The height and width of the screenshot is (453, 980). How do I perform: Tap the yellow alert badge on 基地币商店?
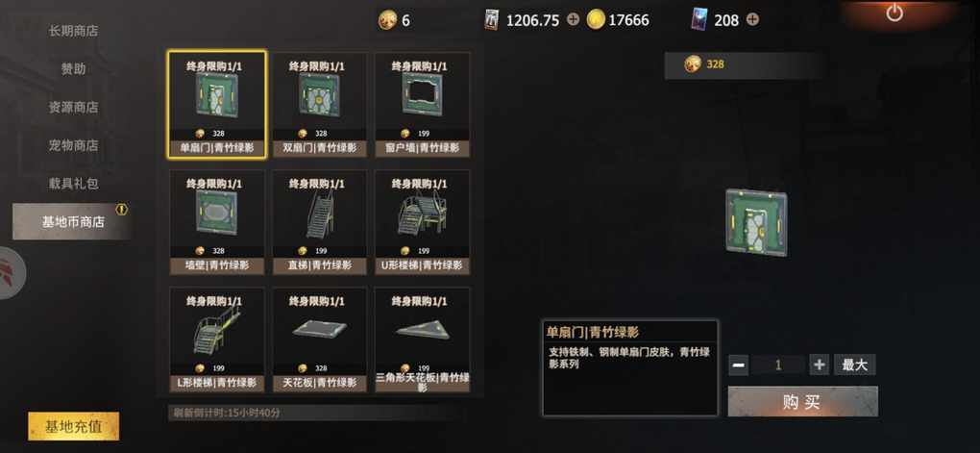point(121,210)
